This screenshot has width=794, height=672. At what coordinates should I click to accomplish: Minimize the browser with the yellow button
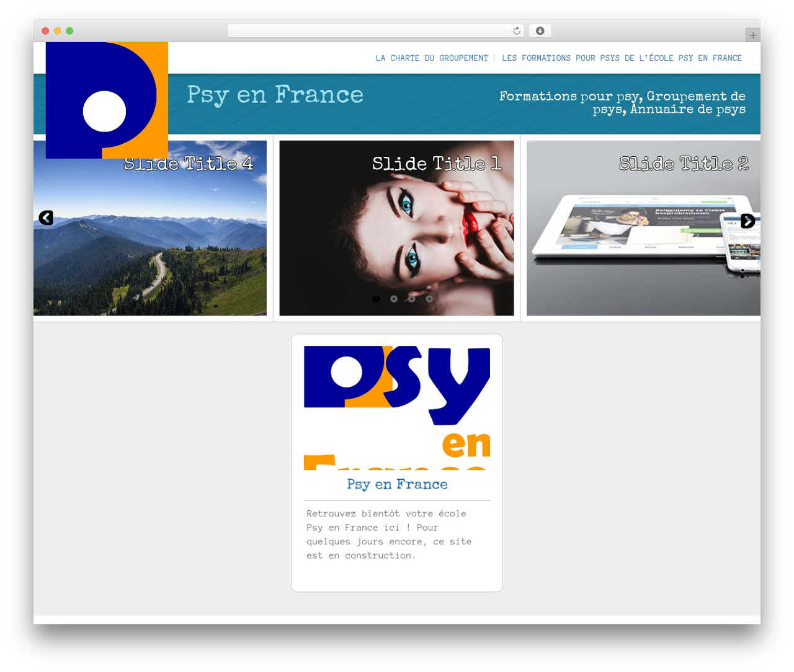tap(58, 31)
